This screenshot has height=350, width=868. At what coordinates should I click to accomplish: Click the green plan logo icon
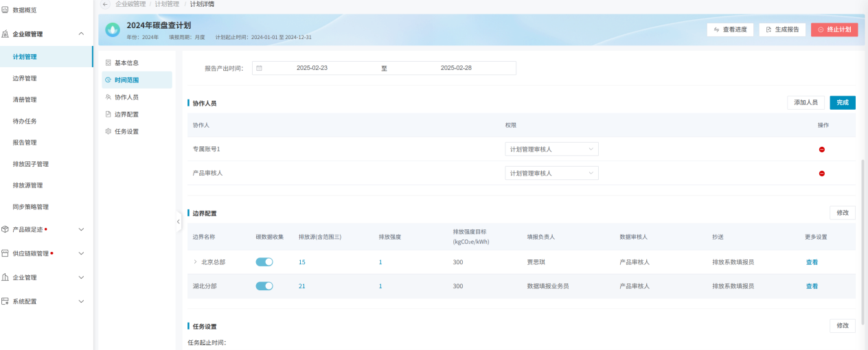[112, 30]
